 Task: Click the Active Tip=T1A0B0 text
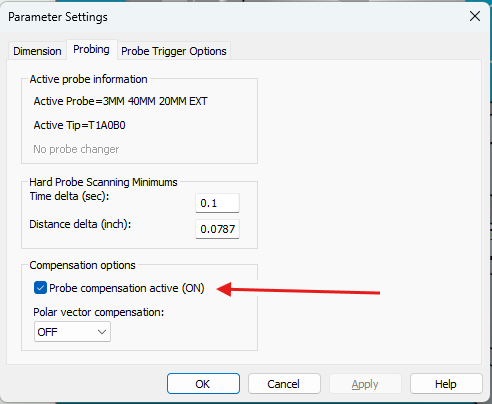tap(79, 125)
